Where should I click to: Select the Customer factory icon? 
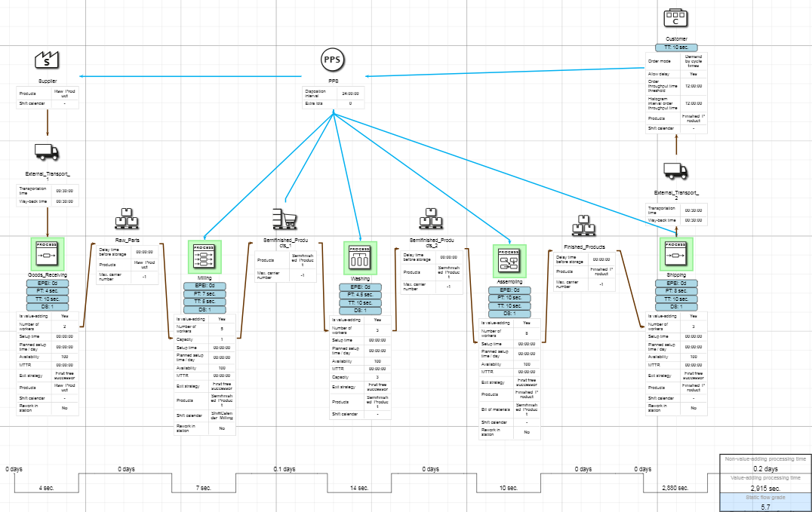tap(675, 18)
